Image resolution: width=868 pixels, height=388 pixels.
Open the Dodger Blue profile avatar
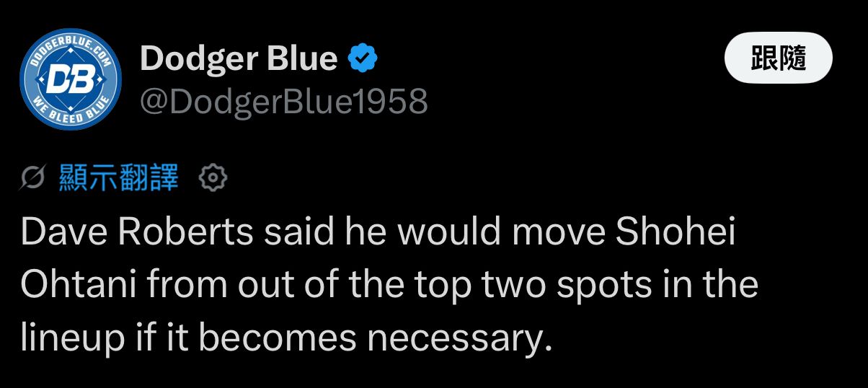[x=71, y=79]
